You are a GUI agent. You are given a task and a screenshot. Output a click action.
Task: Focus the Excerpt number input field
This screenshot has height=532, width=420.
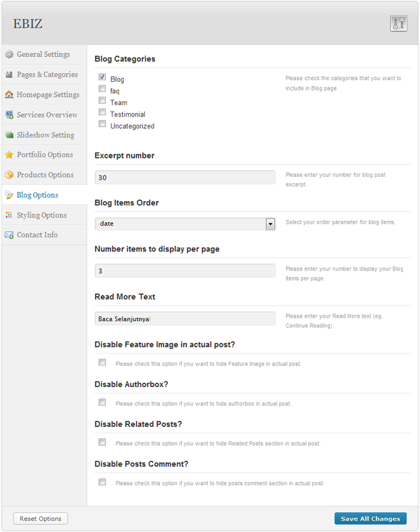point(185,177)
